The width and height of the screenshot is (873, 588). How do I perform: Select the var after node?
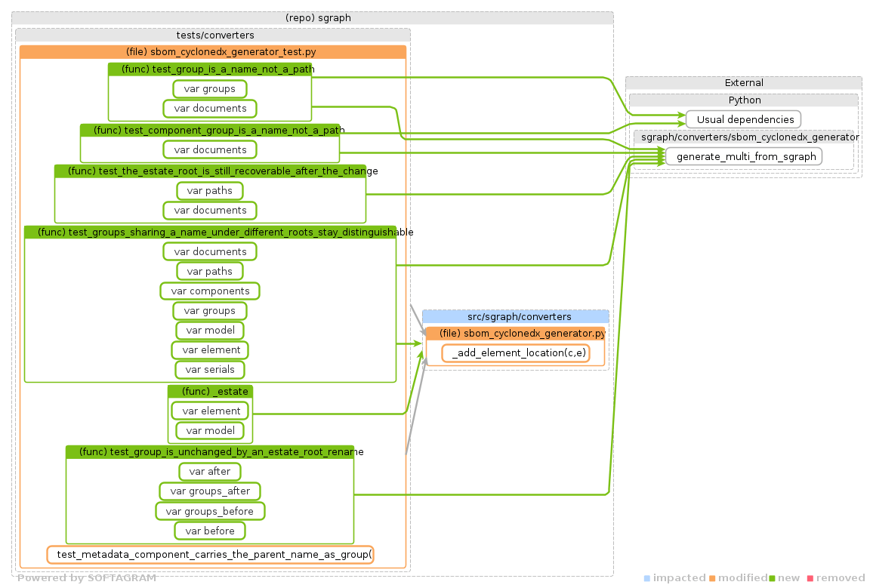pyautogui.click(x=210, y=471)
